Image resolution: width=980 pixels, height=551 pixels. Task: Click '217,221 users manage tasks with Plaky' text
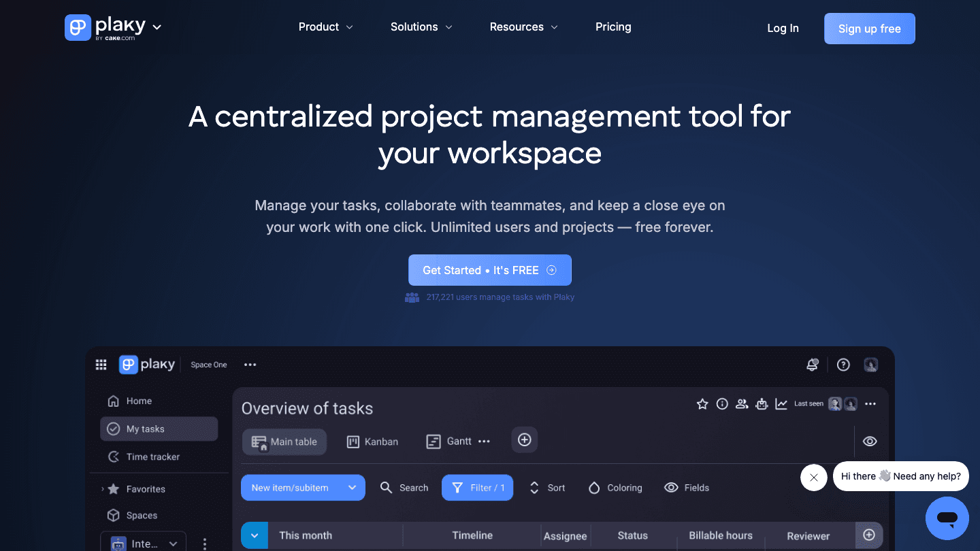tap(500, 297)
